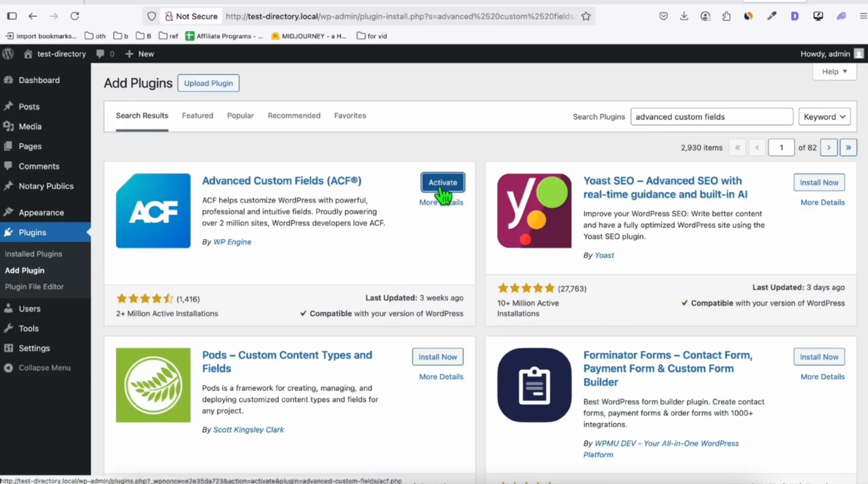This screenshot has height=484, width=868.
Task: Open Notary Publics in the sidebar
Action: 46,186
